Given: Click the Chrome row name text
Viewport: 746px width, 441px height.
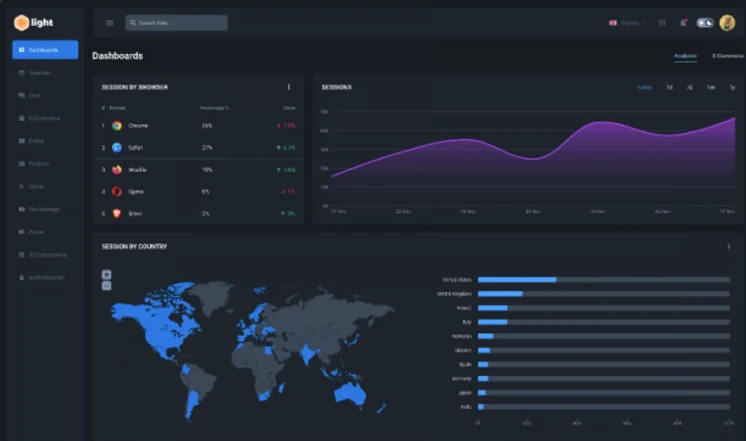Looking at the screenshot, I should coord(138,126).
